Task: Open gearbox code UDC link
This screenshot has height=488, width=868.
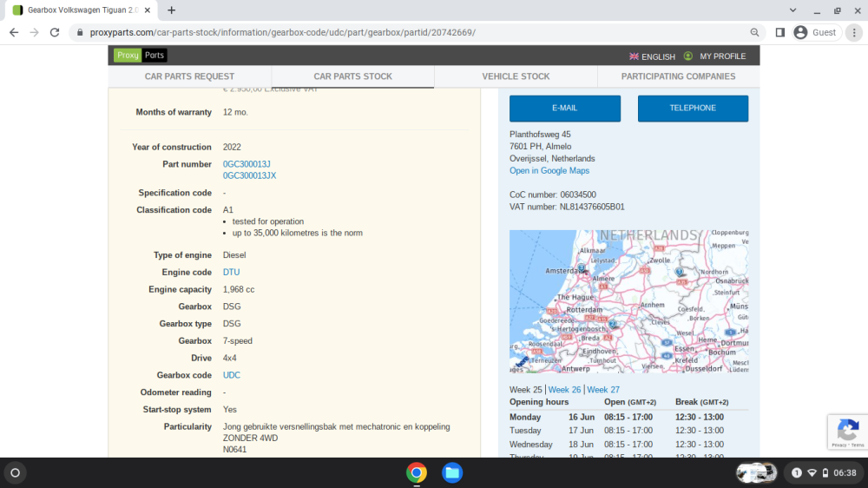Action: [x=232, y=375]
